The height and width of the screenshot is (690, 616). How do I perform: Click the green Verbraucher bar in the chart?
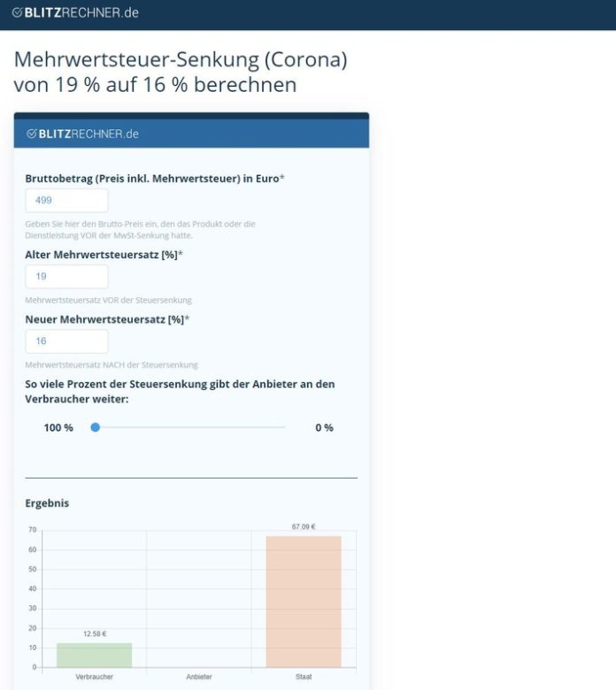click(94, 655)
